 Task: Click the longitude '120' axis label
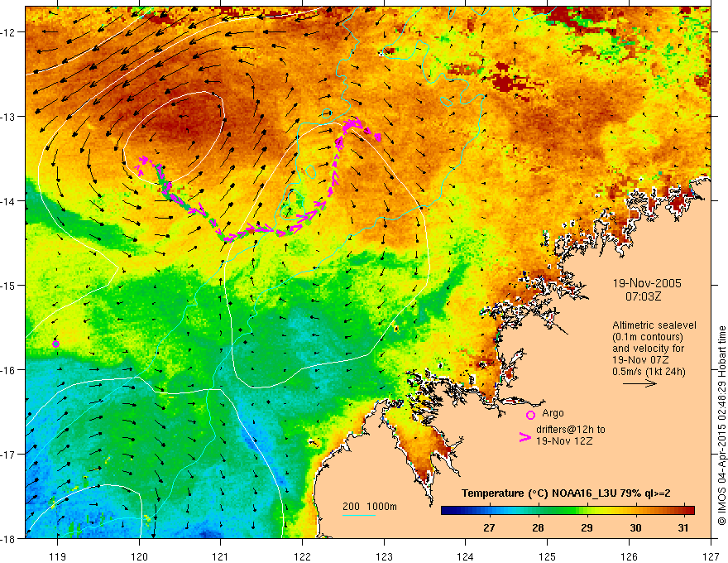139,556
